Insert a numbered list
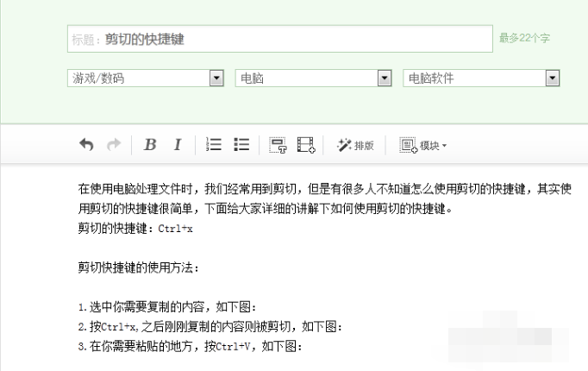The height and width of the screenshot is (371, 588). point(214,145)
